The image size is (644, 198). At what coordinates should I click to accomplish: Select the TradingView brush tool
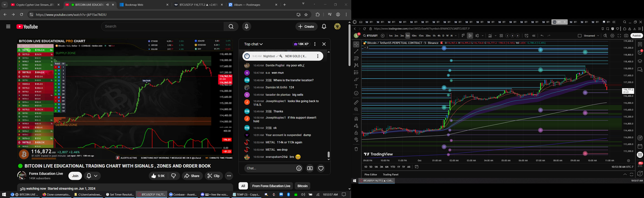[x=356, y=79]
